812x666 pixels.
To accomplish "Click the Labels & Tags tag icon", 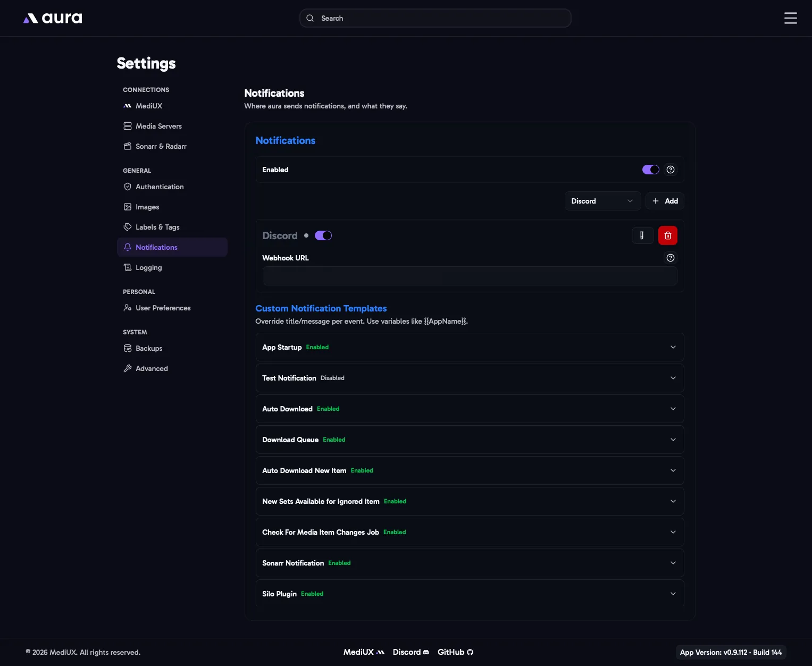I will click(128, 227).
